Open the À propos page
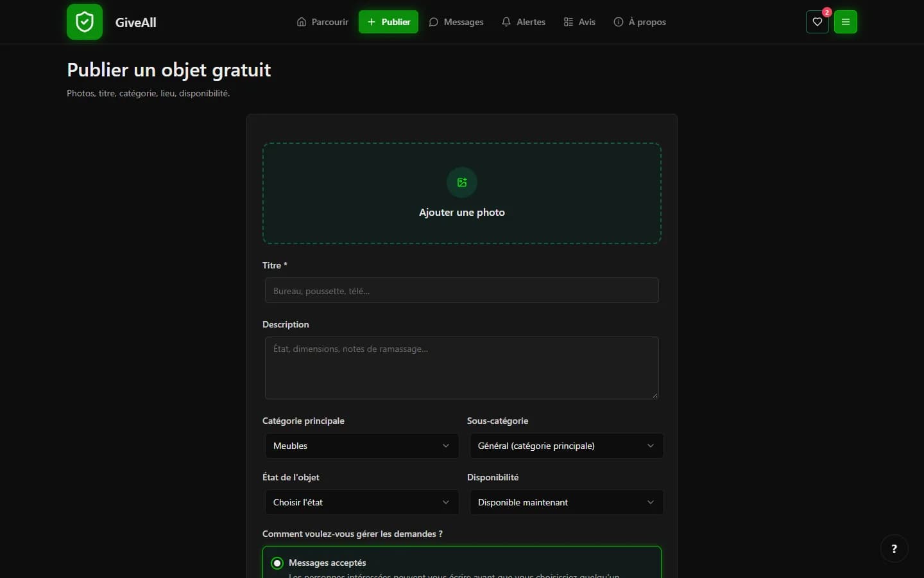This screenshot has width=924, height=578. tap(640, 22)
